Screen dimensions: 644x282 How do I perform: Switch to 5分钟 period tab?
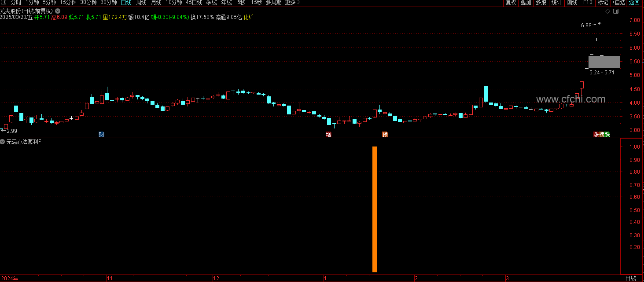[x=49, y=3]
